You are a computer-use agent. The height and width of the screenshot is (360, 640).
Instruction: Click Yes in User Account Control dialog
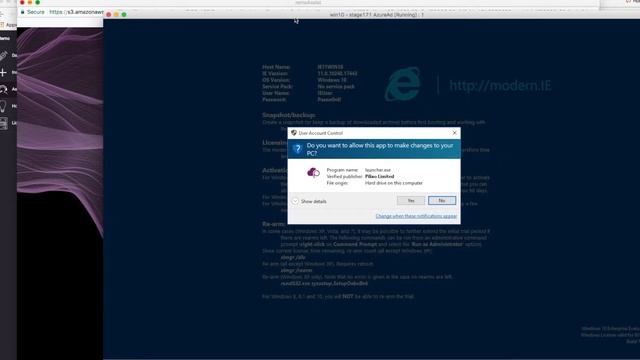pyautogui.click(x=411, y=200)
